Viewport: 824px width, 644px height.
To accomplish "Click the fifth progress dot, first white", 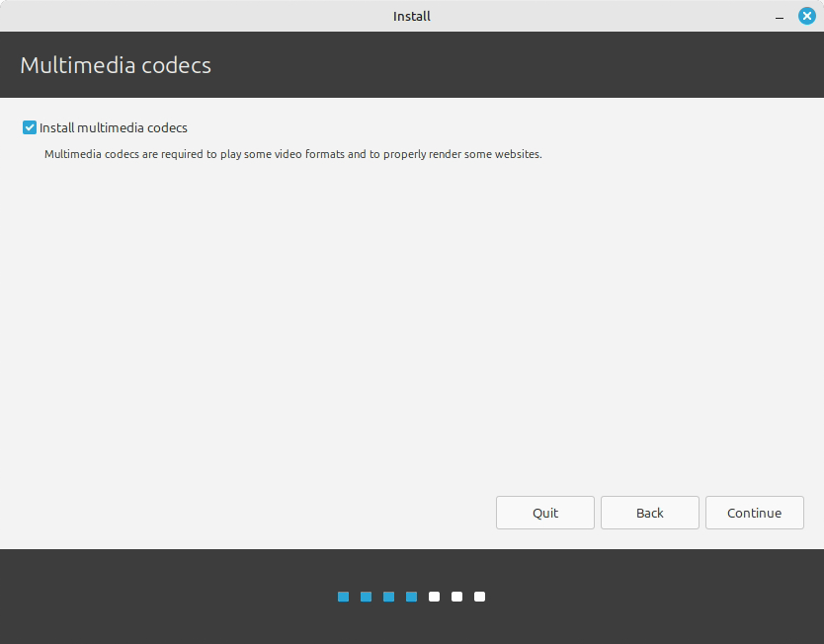I will pos(434,597).
